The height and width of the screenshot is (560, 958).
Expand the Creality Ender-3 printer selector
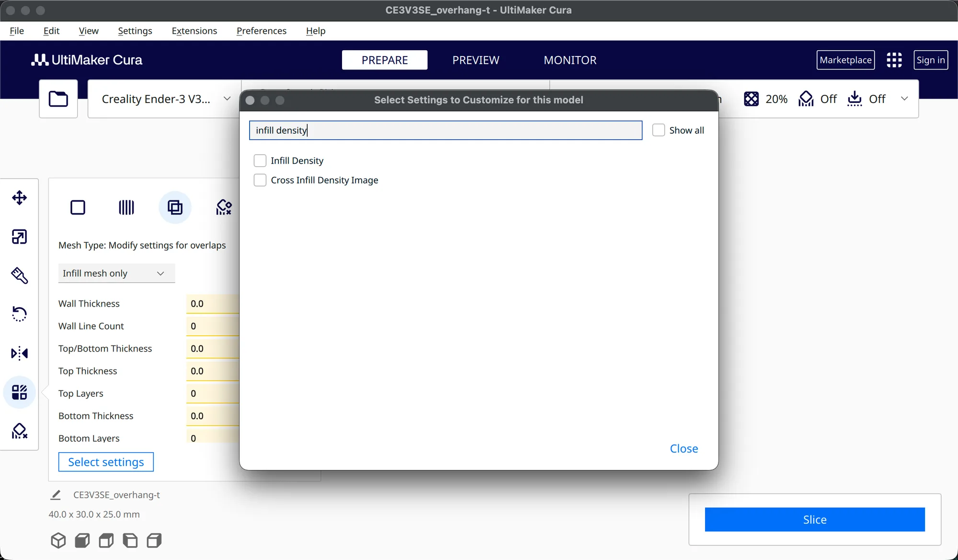click(x=164, y=99)
